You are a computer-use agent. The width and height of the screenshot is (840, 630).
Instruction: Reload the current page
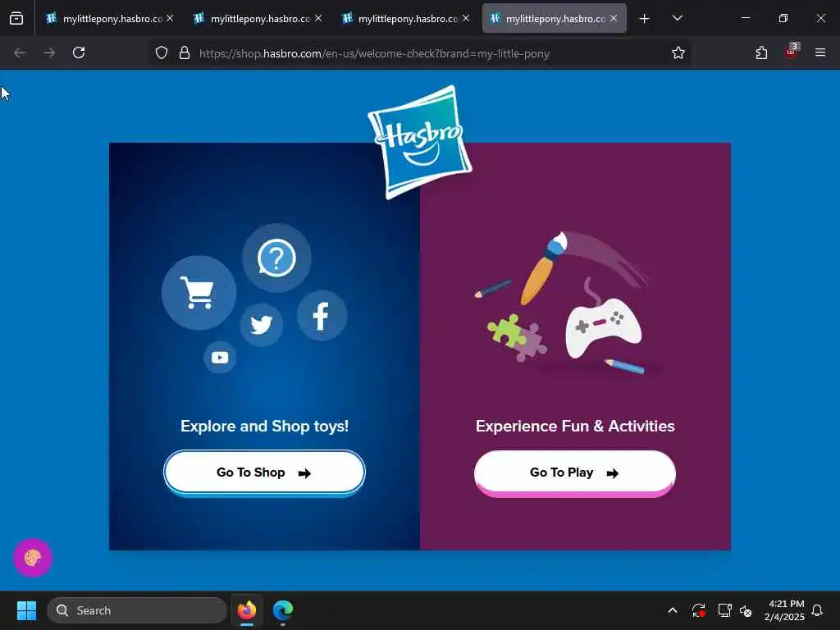click(79, 52)
